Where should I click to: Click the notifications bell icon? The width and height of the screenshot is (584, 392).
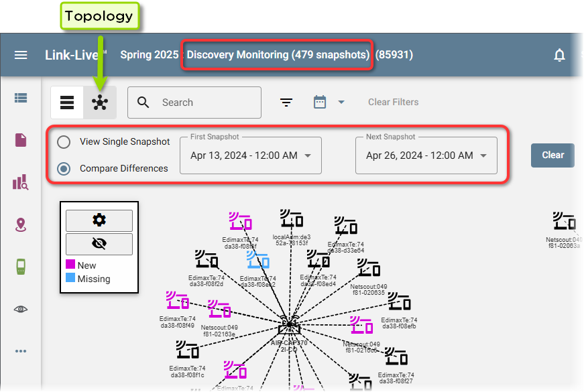559,55
